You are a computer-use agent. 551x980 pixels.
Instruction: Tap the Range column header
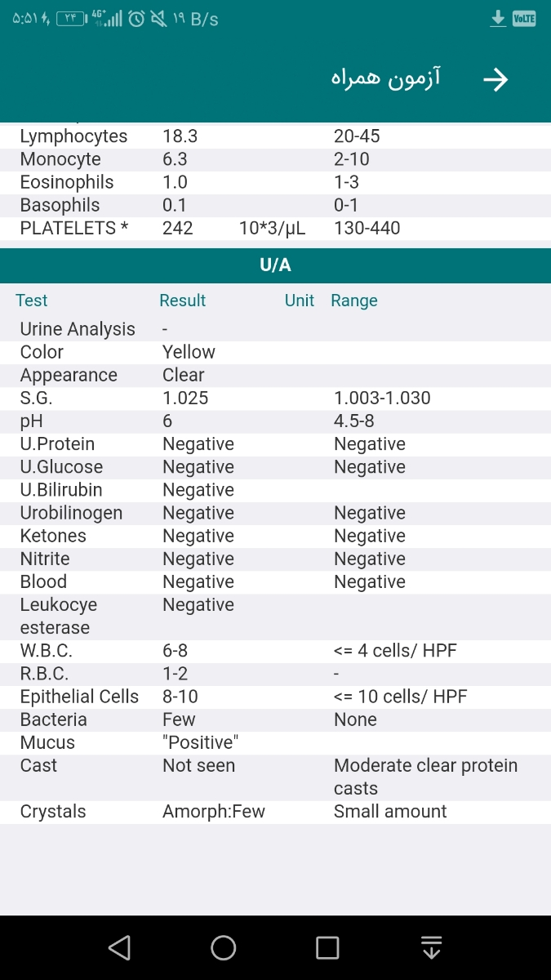[353, 301]
